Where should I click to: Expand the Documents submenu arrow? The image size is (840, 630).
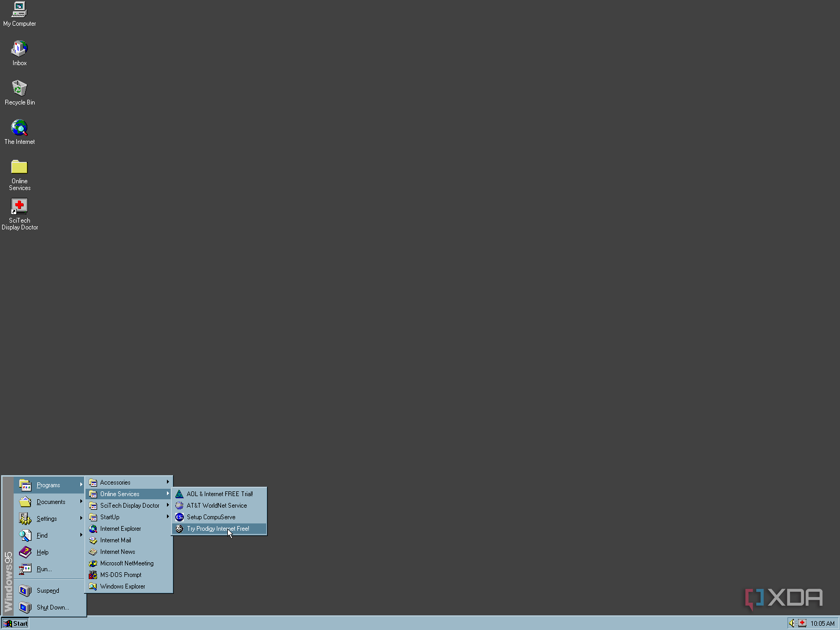point(81,501)
